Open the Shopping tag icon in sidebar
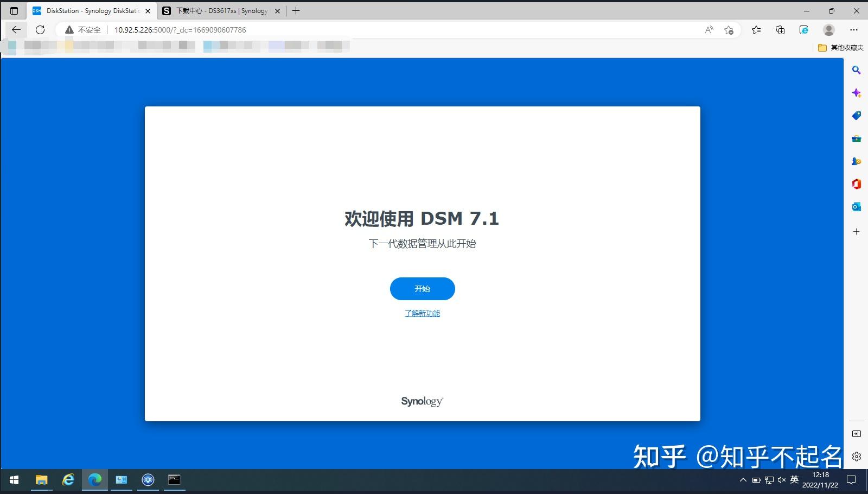Image resolution: width=868 pixels, height=494 pixels. (x=856, y=115)
